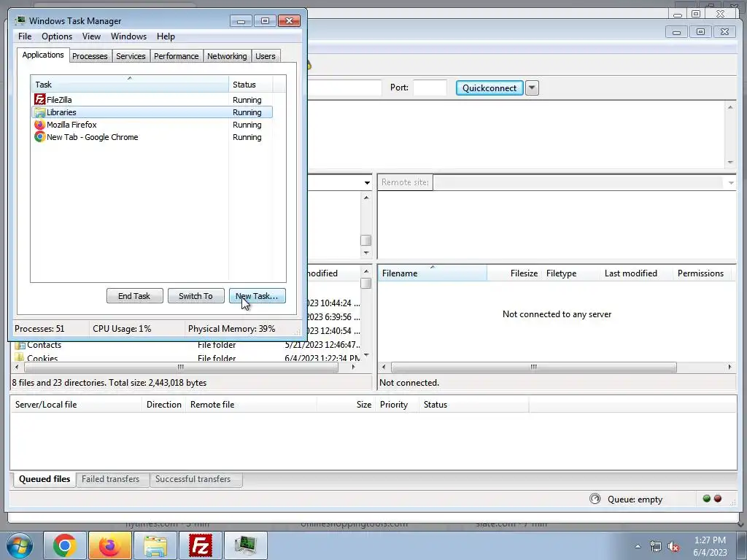Select the Queued files tab
Screen dimensions: 747x560
pos(44,479)
